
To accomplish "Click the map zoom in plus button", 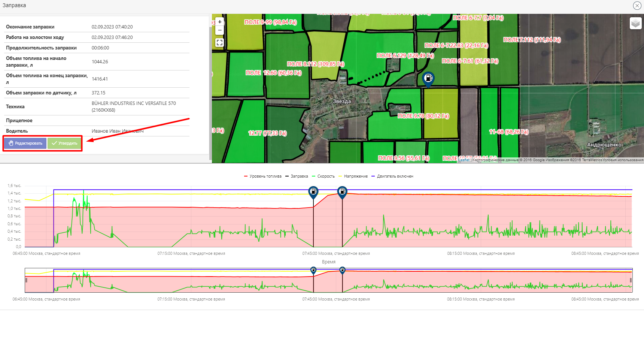I will [x=220, y=22].
